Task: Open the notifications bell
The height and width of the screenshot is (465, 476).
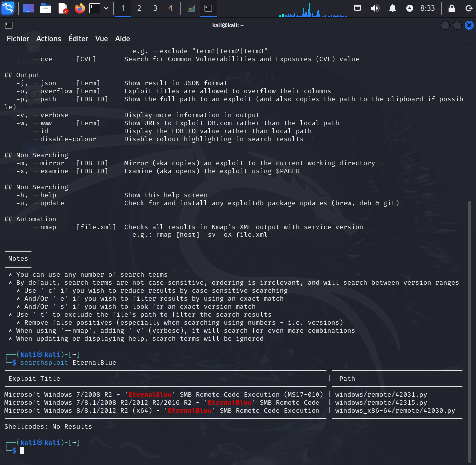Action: click(393, 8)
